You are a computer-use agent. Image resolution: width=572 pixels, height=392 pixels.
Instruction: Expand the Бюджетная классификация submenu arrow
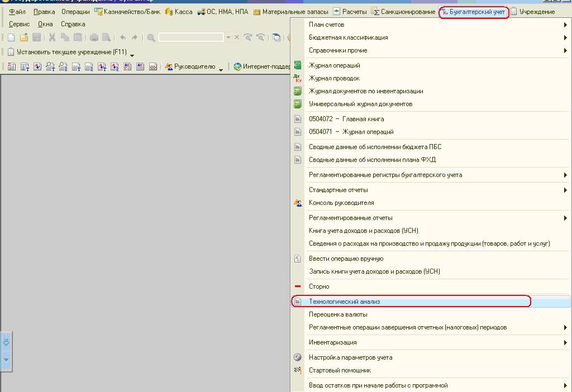[x=565, y=37]
